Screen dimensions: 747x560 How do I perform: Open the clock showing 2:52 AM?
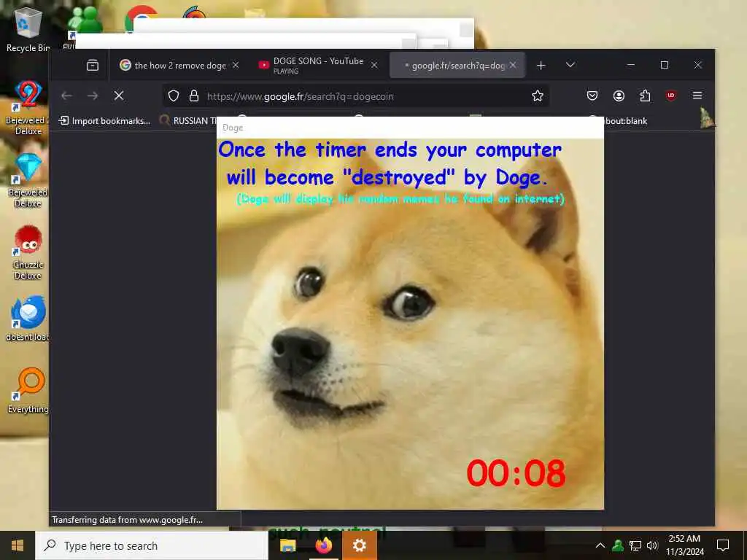tap(684, 545)
